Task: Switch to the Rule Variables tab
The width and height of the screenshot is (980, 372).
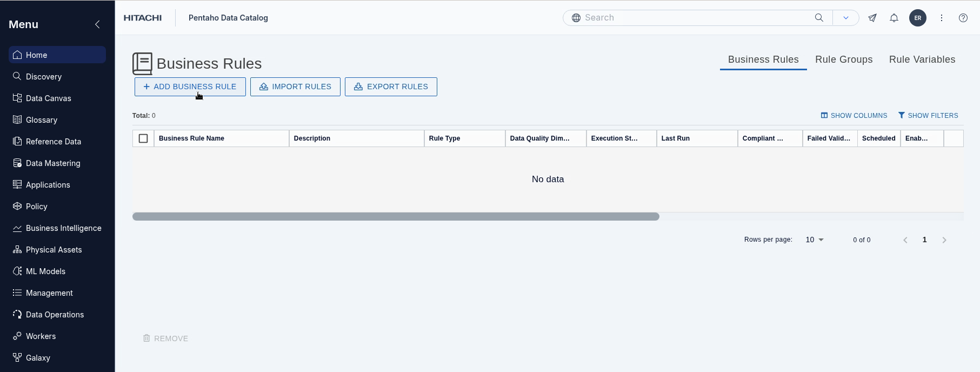Action: tap(922, 59)
